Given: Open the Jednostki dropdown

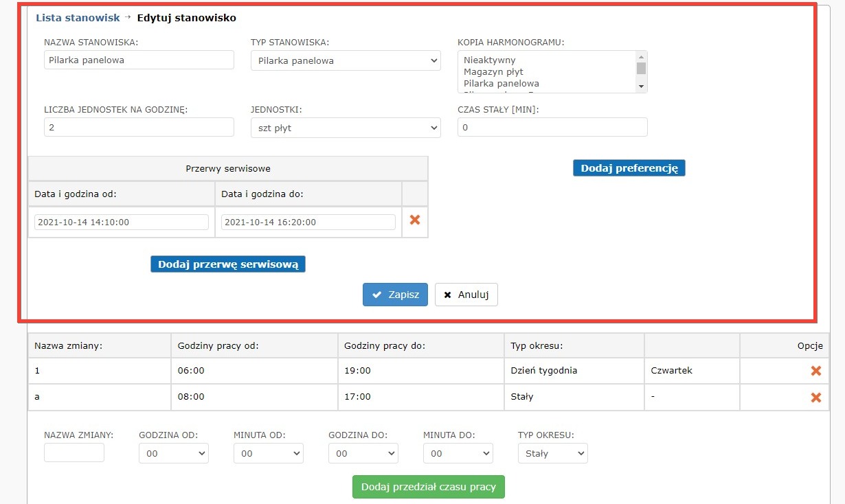Looking at the screenshot, I should (345, 128).
